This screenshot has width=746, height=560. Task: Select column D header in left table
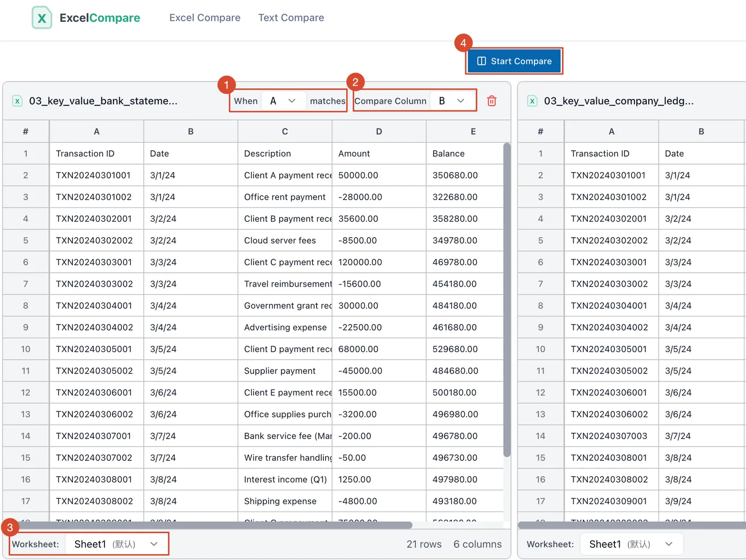(x=379, y=131)
